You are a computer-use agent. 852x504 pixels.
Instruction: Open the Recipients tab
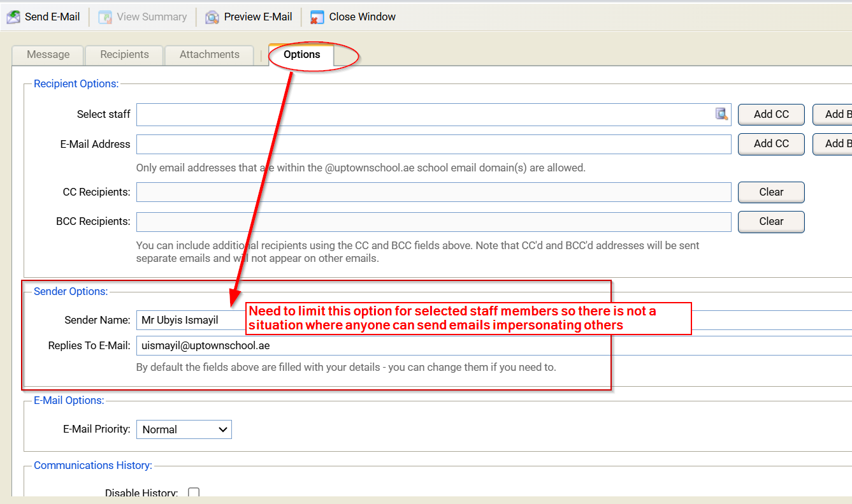pos(124,55)
